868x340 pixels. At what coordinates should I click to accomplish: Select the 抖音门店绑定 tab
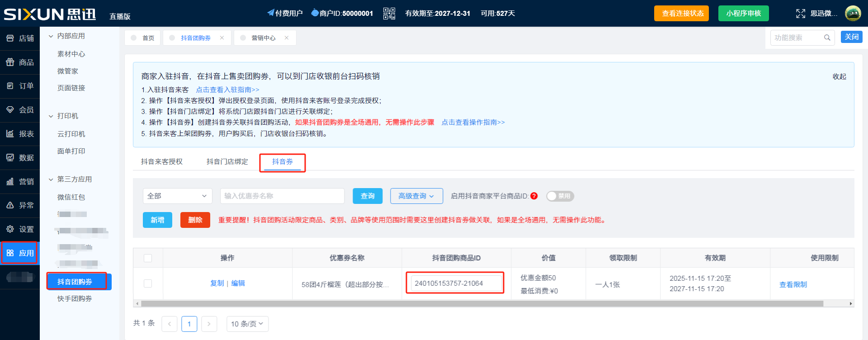tap(227, 162)
